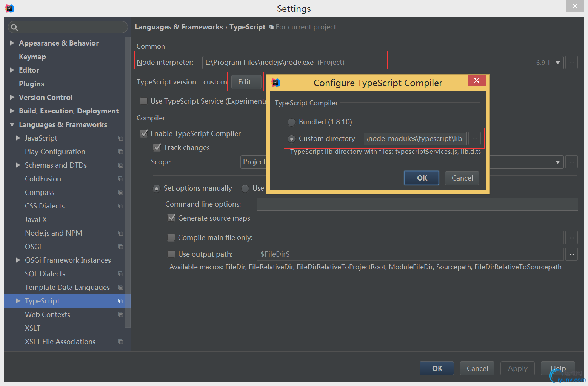This screenshot has height=386, width=588.
Task: Click OK in Configure TypeScript Compiler dialog
Action: point(422,178)
